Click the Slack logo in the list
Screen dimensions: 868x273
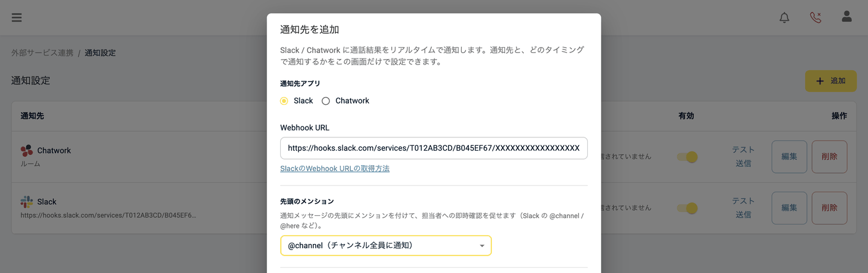point(27,202)
